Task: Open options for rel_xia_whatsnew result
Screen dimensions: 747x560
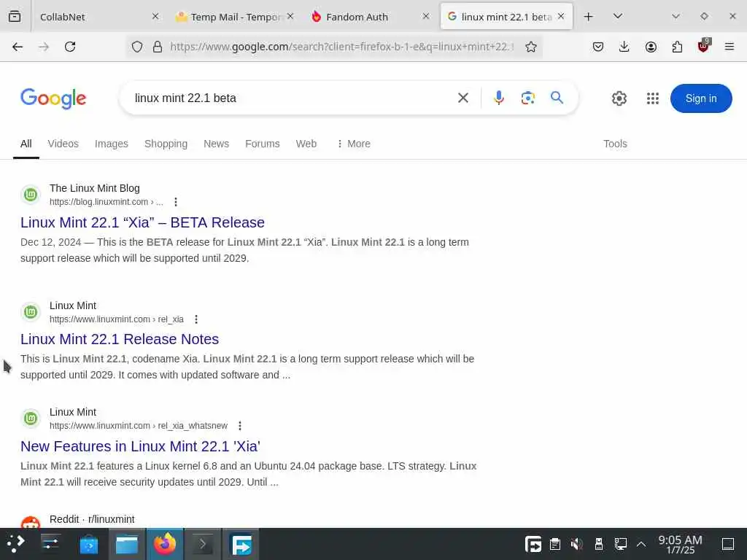Action: tap(240, 426)
